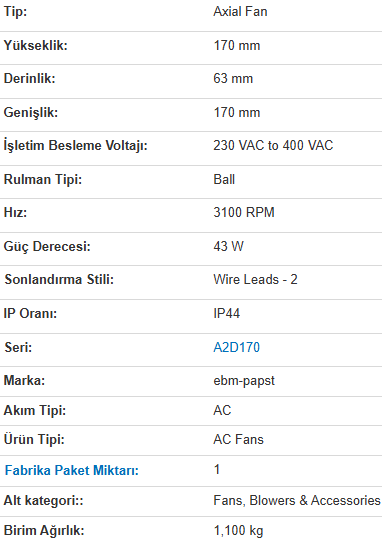Click the İşletim Besleme Voltajı label
The width and height of the screenshot is (382, 538).
76,145
